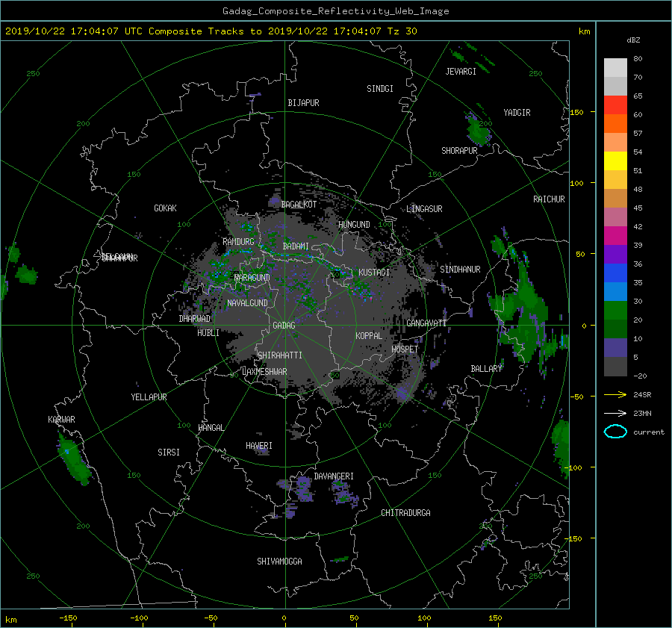Click the white 23MN arrow legend icon
This screenshot has height=628, width=672.
pos(615,413)
